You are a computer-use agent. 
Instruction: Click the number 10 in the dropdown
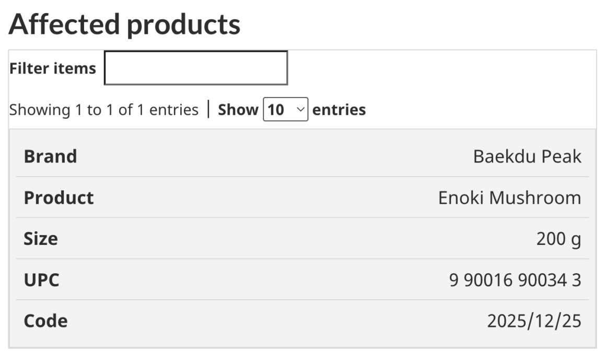pos(276,110)
